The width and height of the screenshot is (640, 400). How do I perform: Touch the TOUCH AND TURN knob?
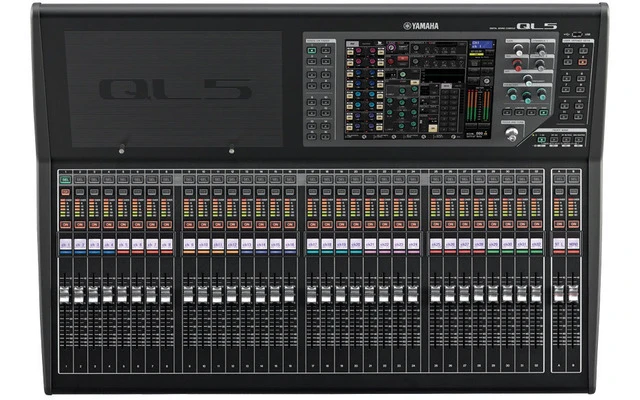point(512,134)
